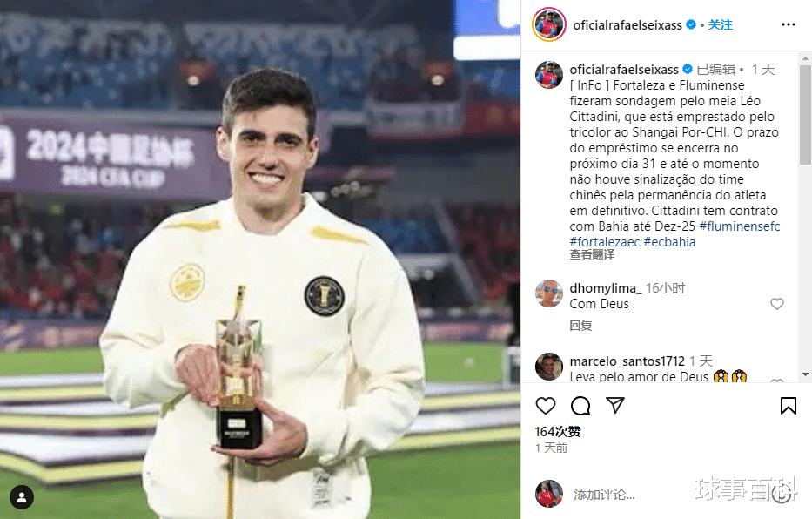Viewport: 812px width, 519px height.
Task: View the 164次赞 likes list
Action: click(558, 431)
